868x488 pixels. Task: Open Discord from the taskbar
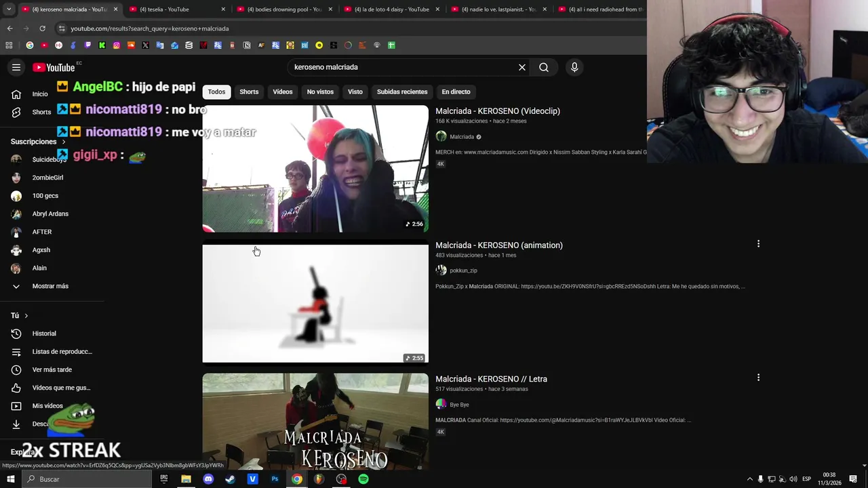pos(208,479)
